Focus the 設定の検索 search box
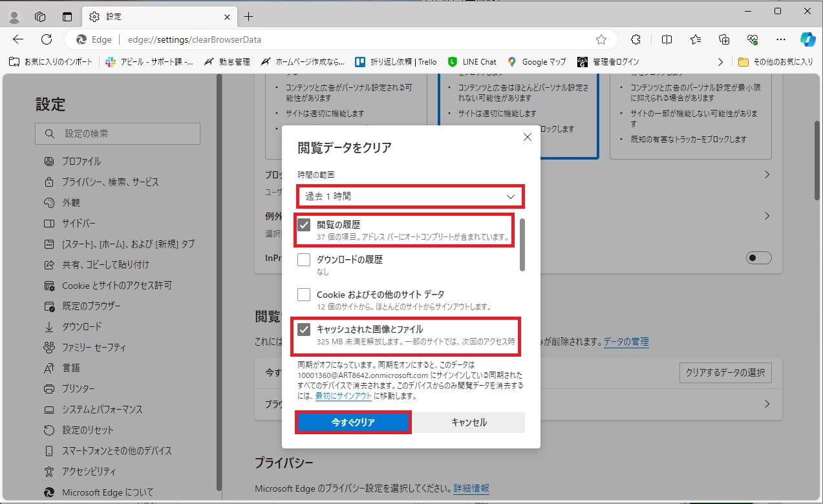 (x=118, y=134)
